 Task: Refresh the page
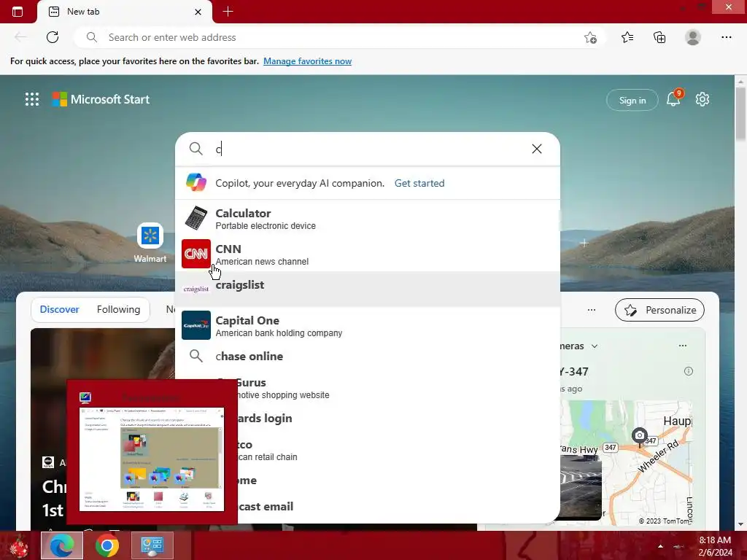(x=53, y=37)
